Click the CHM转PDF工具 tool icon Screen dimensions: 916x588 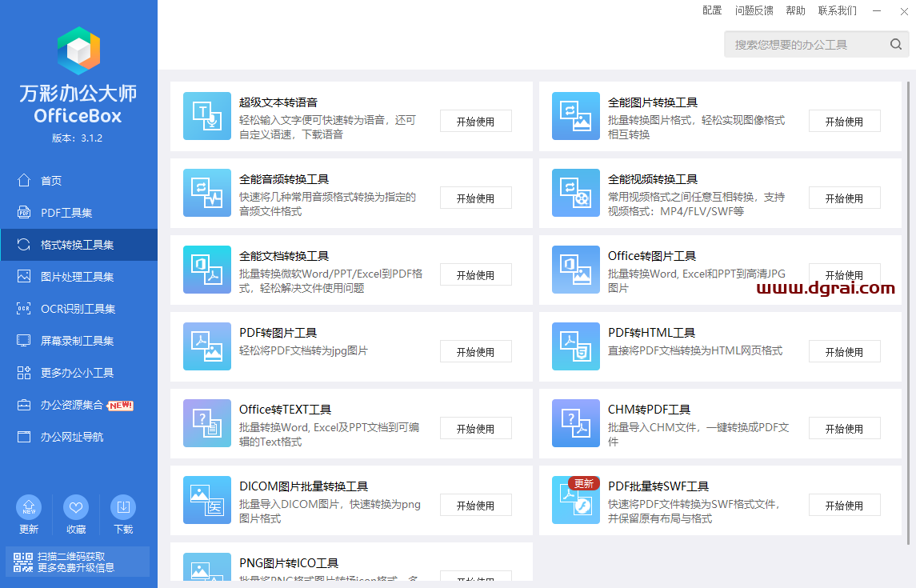coord(575,422)
